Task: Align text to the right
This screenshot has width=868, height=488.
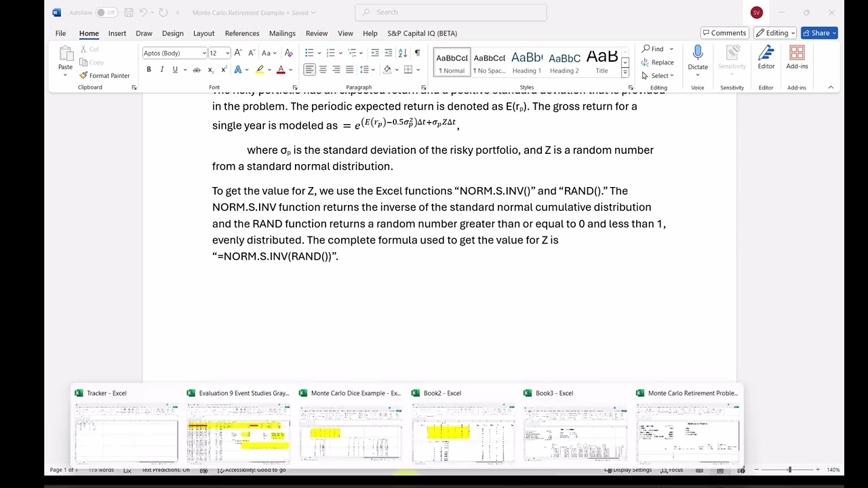Action: coord(336,70)
